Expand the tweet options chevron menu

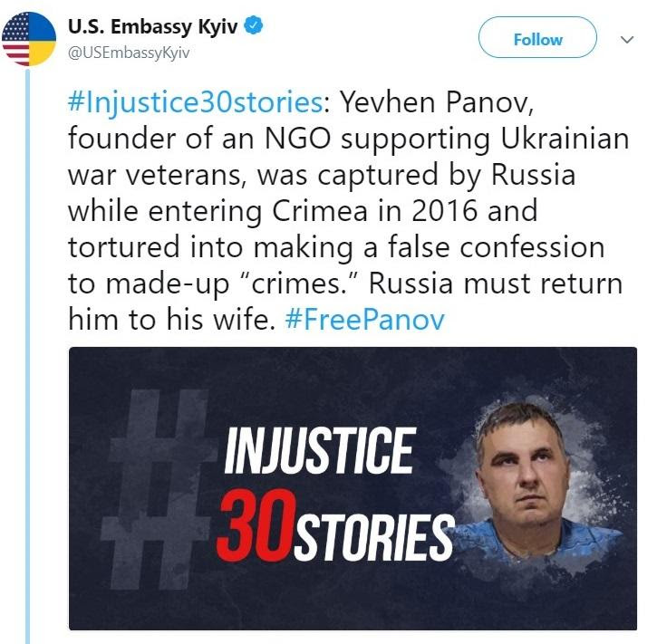(627, 39)
